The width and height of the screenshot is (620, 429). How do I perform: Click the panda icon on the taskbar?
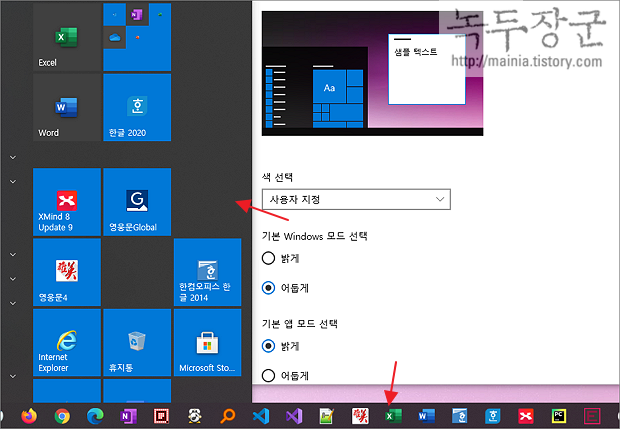click(195, 416)
